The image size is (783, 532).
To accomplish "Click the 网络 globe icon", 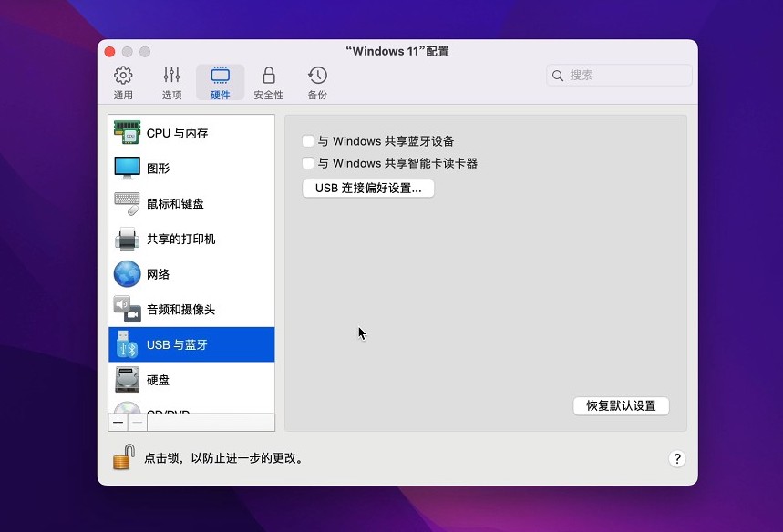I will click(127, 274).
